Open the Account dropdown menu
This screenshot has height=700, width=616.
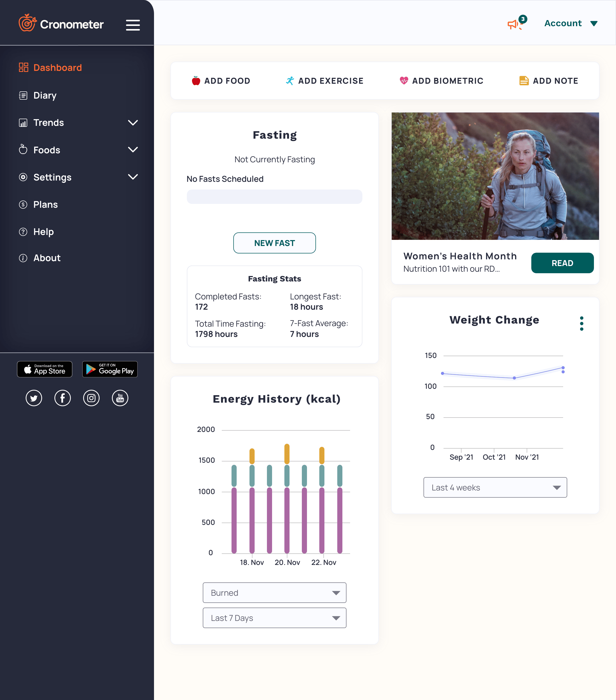(571, 23)
